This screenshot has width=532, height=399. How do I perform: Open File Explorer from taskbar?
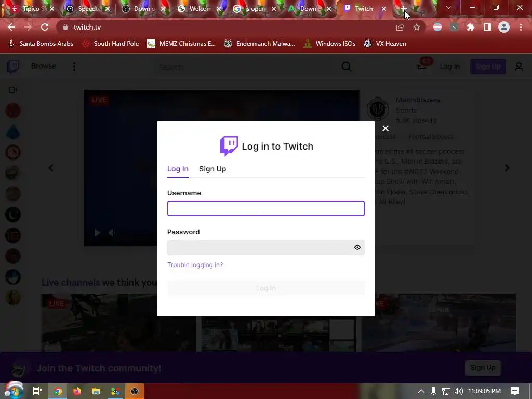pos(96,391)
